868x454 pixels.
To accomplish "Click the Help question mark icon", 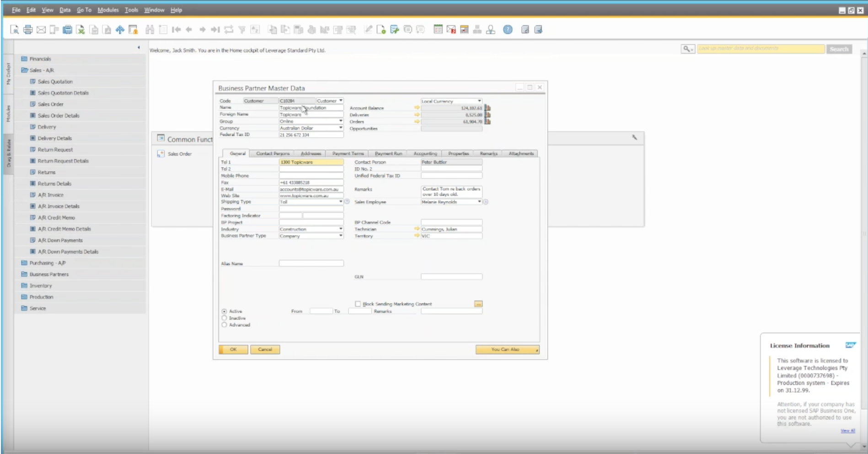I will click(x=508, y=30).
